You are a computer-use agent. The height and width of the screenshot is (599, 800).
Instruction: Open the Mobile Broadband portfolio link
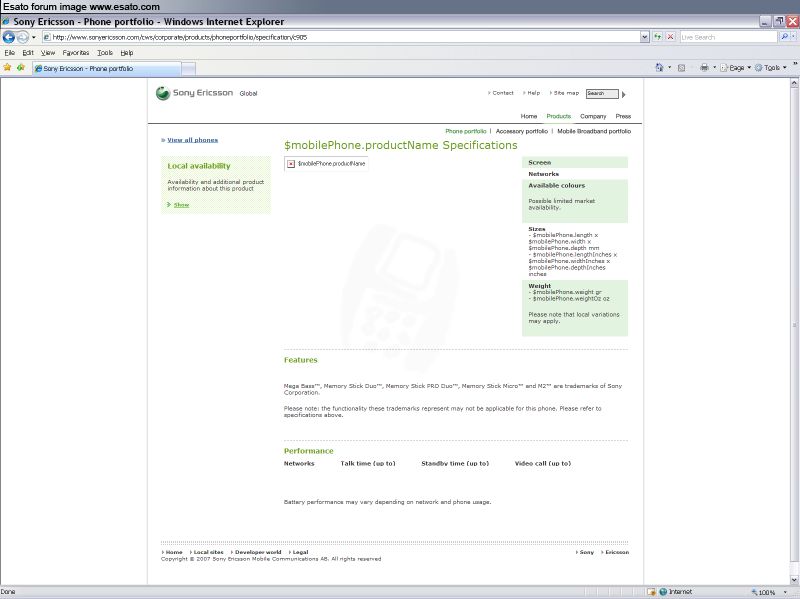(x=594, y=131)
